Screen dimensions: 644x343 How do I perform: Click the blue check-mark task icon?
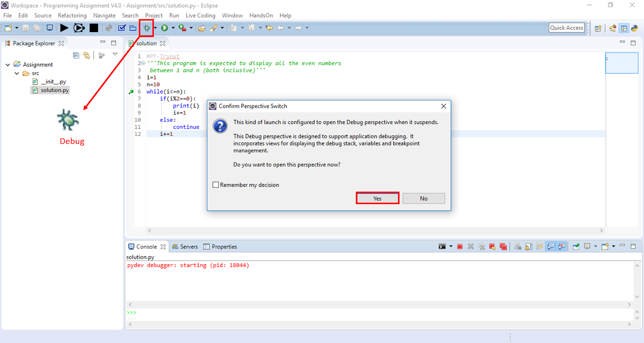[122, 28]
